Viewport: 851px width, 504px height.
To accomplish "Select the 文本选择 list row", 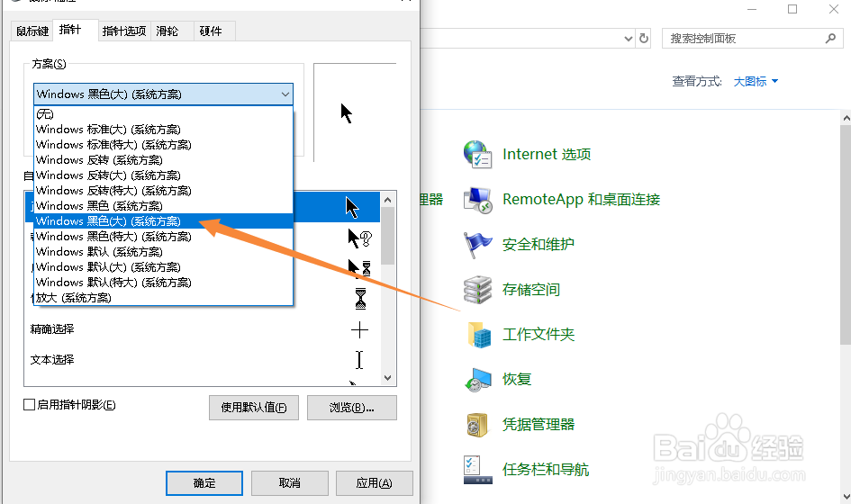I will (x=203, y=360).
